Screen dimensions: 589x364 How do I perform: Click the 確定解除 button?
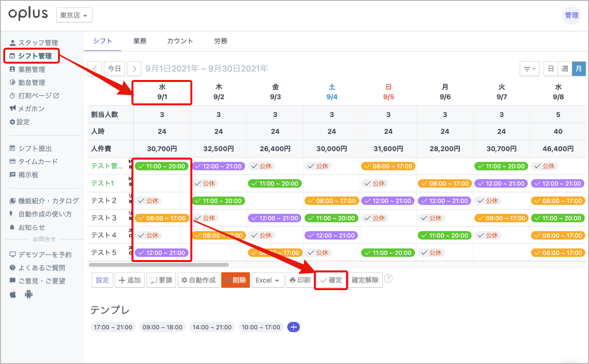click(x=365, y=280)
